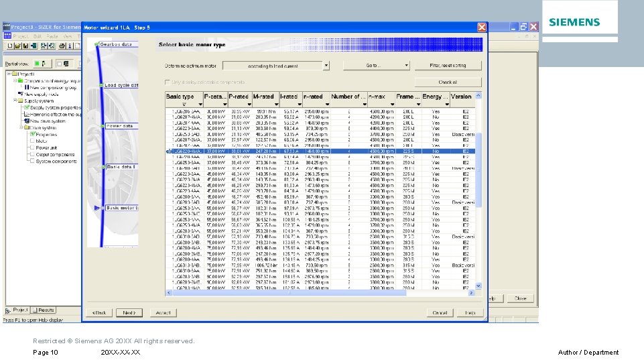Viewport: 644px width, 362px height.
Task: Select Supply system properties tree item
Action: tap(55, 108)
